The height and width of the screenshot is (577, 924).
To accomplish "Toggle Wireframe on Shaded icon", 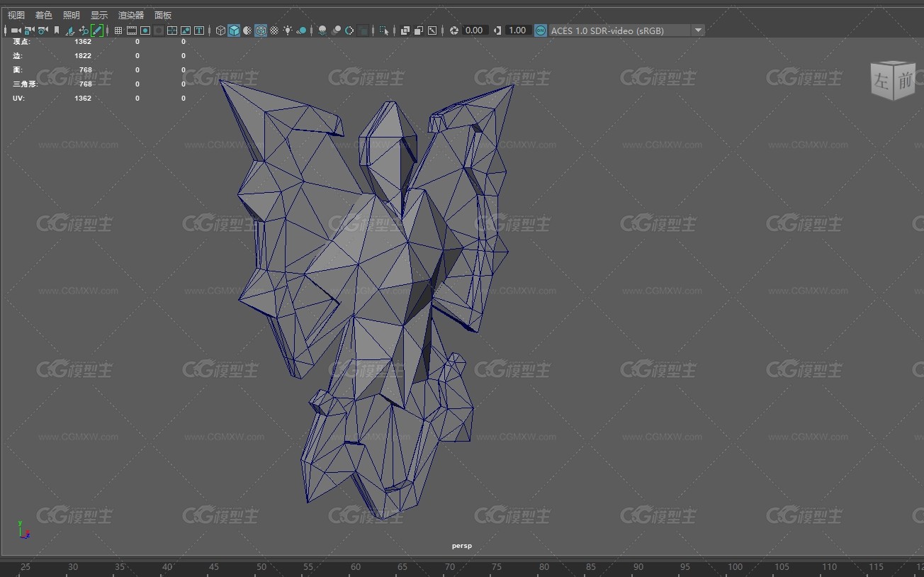I will click(x=261, y=30).
